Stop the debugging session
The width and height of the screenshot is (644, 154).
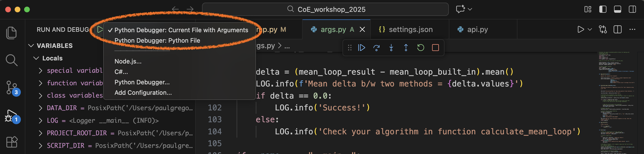[x=435, y=48]
